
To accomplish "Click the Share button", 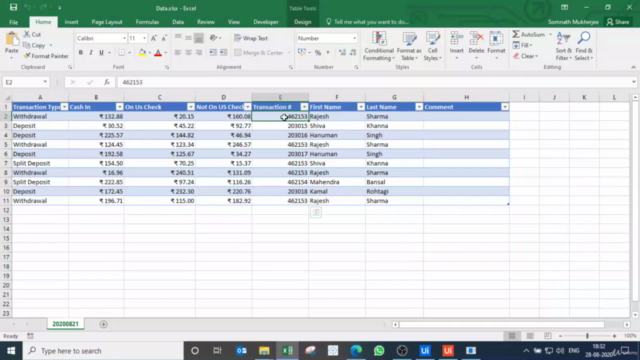I will (618, 22).
